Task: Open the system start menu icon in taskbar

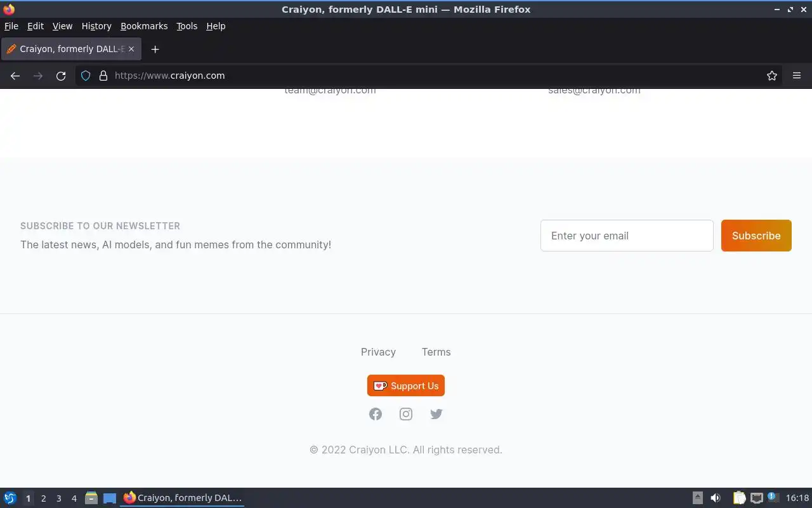Action: coord(10,498)
